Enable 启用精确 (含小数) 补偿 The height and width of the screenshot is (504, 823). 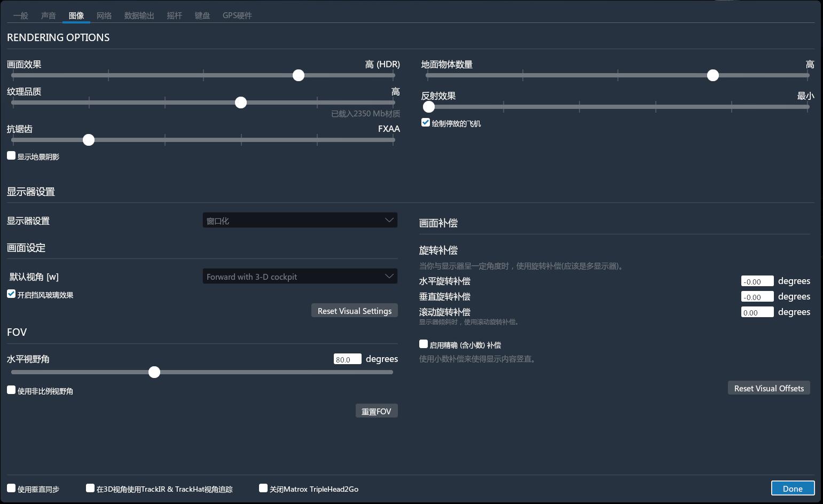(424, 344)
